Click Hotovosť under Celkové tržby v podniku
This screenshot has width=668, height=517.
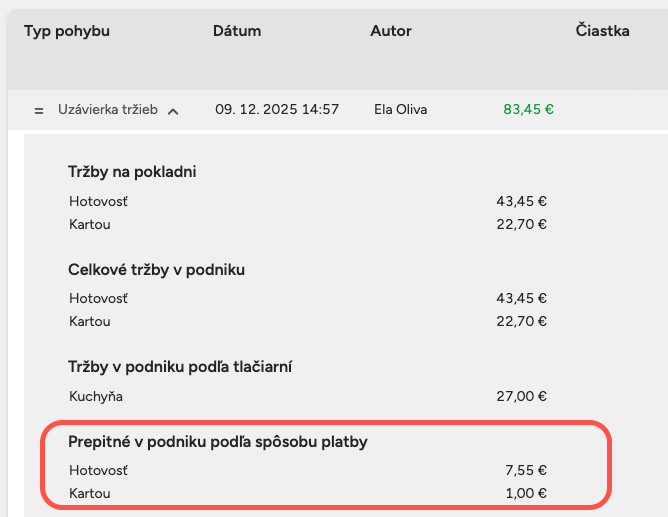99,298
